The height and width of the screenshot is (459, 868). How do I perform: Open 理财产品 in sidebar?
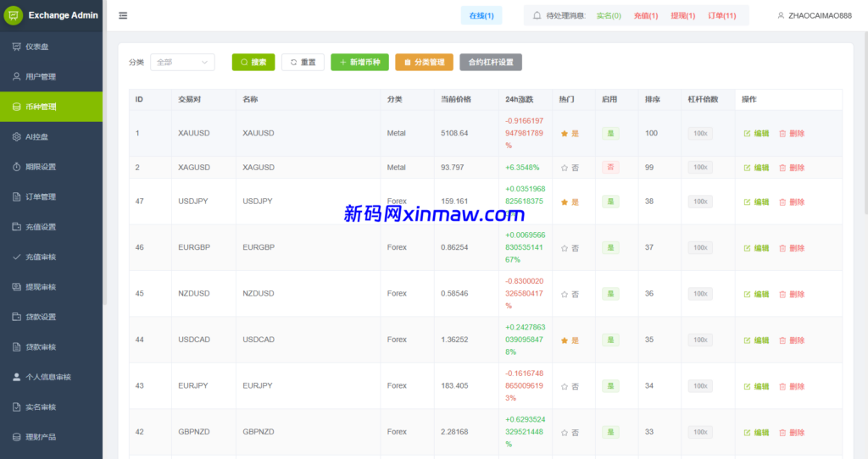(51, 437)
